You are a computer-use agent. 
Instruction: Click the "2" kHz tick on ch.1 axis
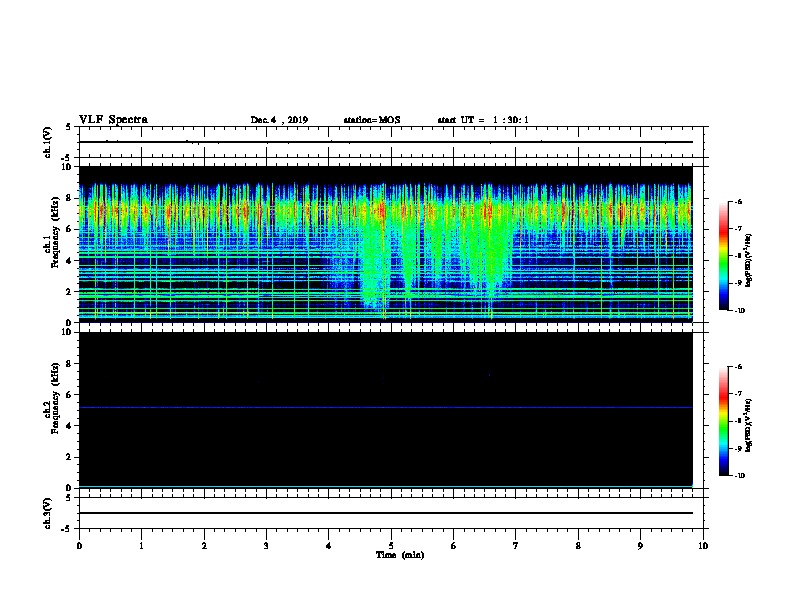(x=69, y=291)
